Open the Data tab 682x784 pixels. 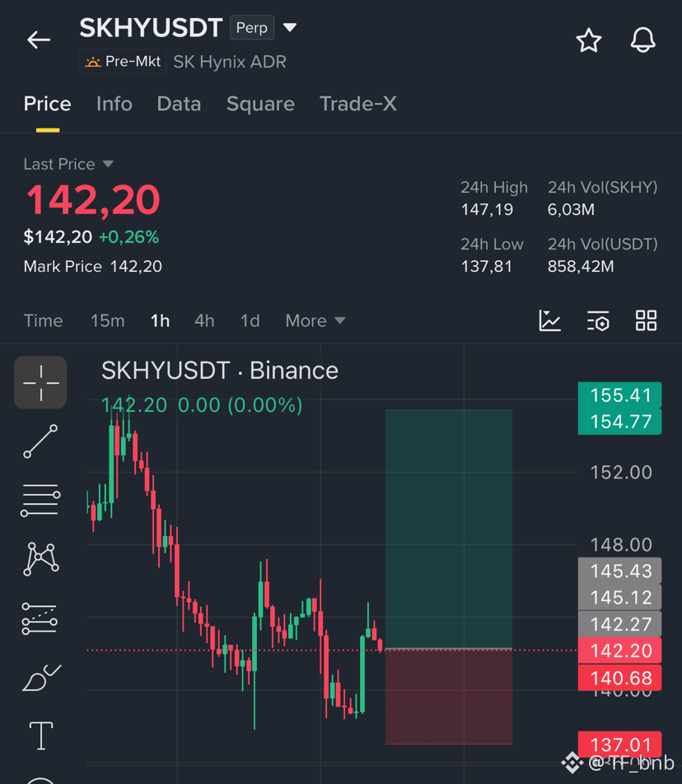click(x=179, y=104)
